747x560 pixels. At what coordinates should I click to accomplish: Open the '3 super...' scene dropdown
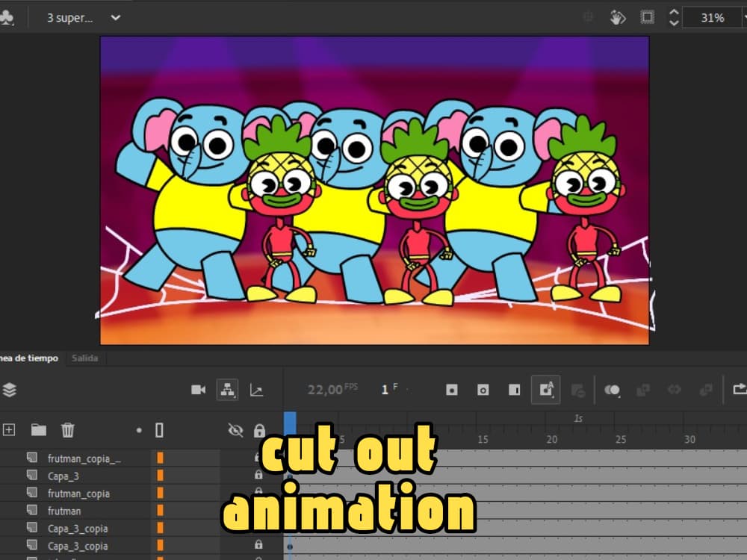[x=116, y=18]
